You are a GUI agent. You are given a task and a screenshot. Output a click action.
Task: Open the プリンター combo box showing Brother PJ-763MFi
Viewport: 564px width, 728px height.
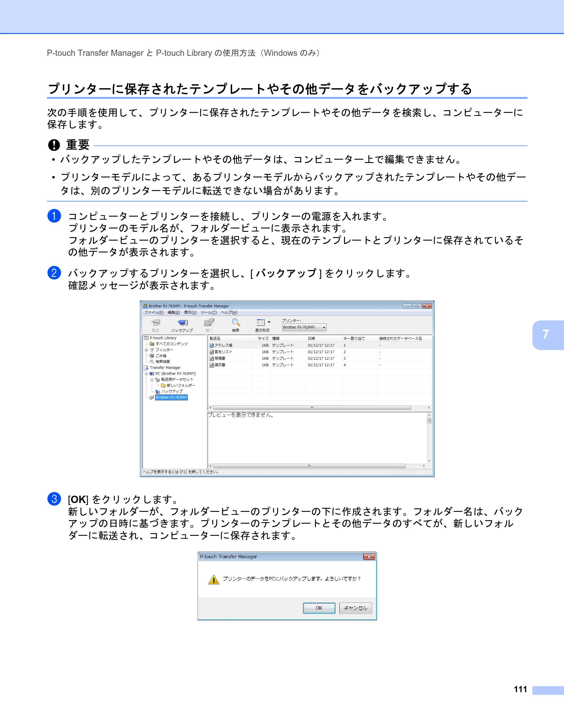[304, 327]
